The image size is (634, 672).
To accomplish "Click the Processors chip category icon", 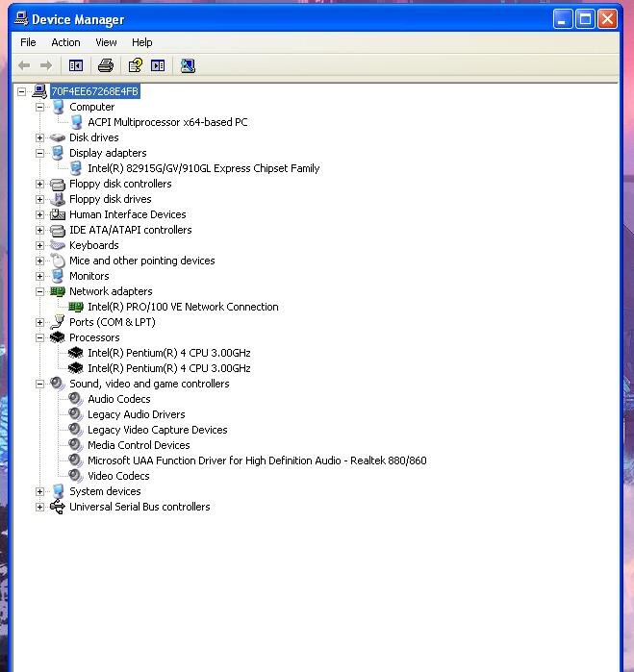I will pyautogui.click(x=58, y=337).
